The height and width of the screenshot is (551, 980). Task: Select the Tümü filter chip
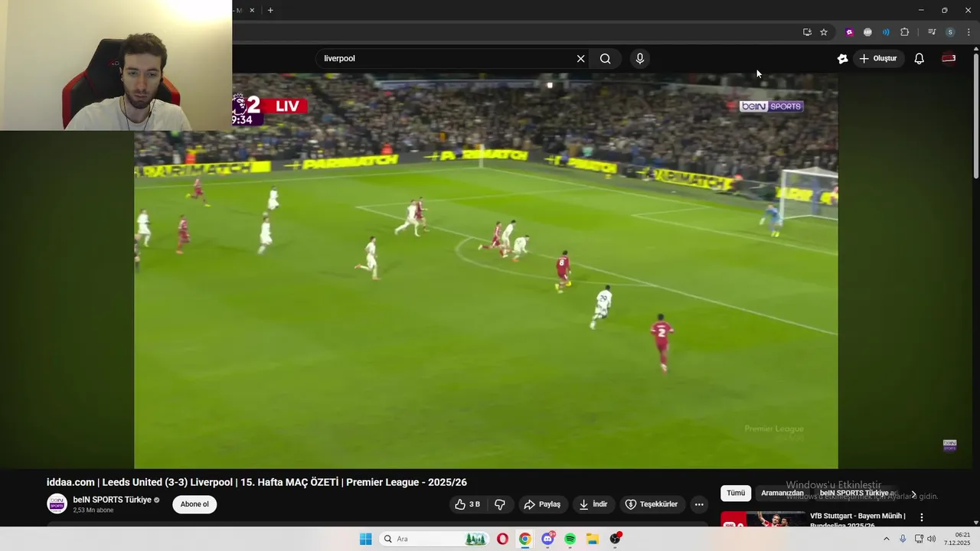click(736, 493)
